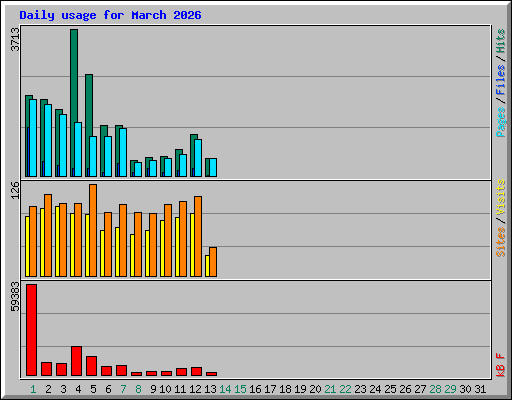Click the cyan pages bar for day 1
Screen dimensions: 512x400
pos(33,138)
